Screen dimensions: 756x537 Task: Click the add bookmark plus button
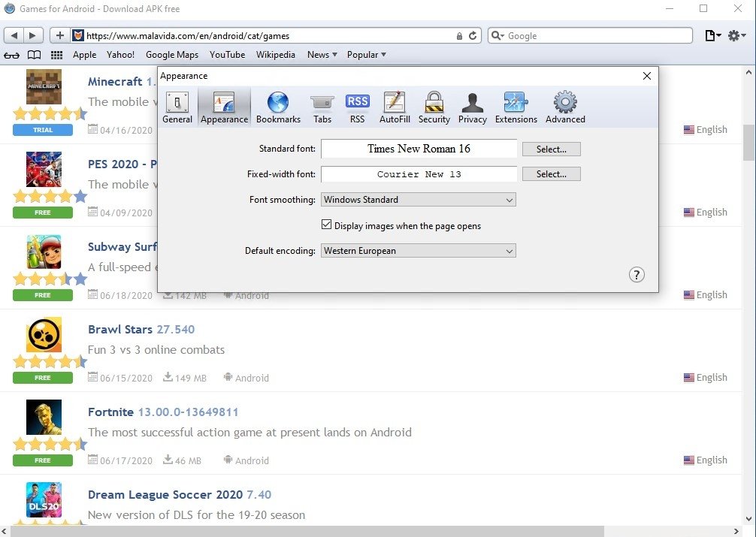[60, 35]
